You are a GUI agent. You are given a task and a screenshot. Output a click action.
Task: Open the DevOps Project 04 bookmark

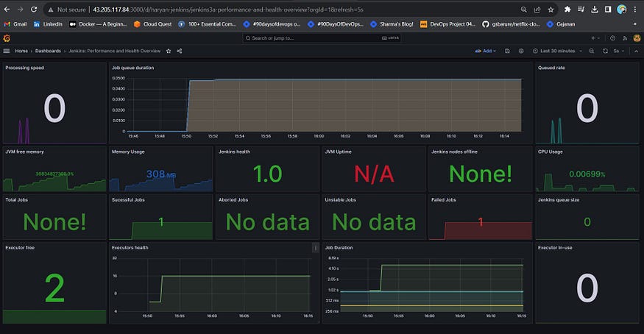point(447,24)
